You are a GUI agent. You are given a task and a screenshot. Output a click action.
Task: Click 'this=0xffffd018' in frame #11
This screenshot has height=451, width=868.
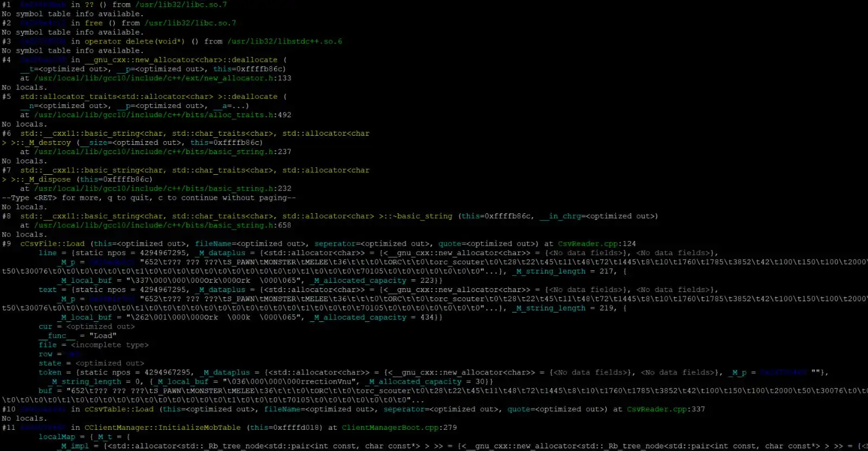pos(288,428)
